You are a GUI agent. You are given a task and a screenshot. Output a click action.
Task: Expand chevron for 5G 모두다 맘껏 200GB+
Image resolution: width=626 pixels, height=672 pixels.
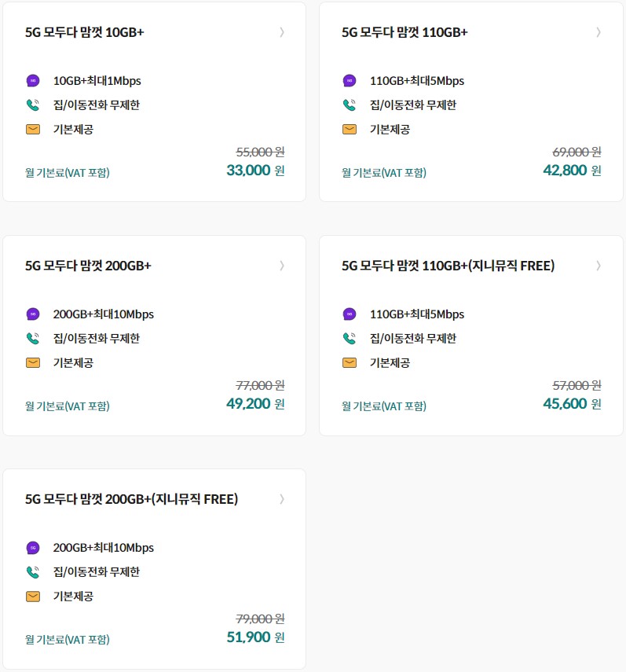[x=282, y=266]
